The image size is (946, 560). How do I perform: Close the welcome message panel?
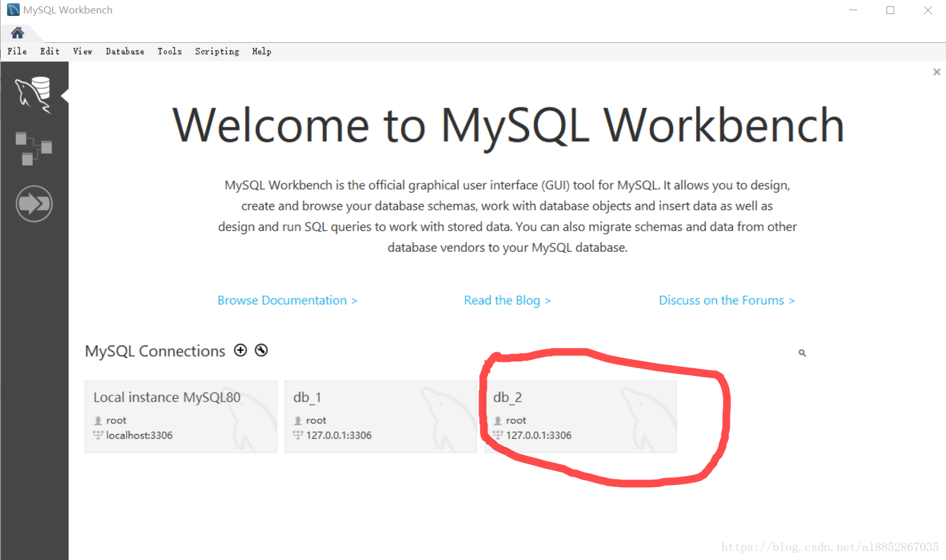(936, 72)
